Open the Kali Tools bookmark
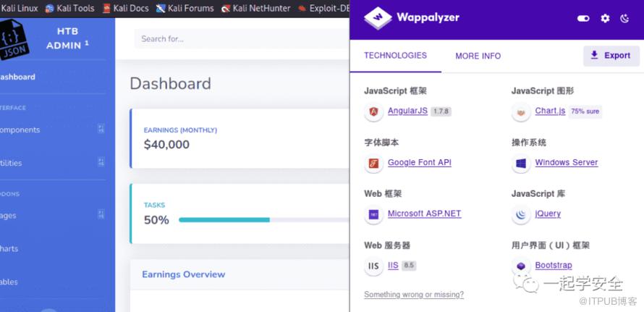Viewport: 644px width, 312px height. click(x=69, y=8)
